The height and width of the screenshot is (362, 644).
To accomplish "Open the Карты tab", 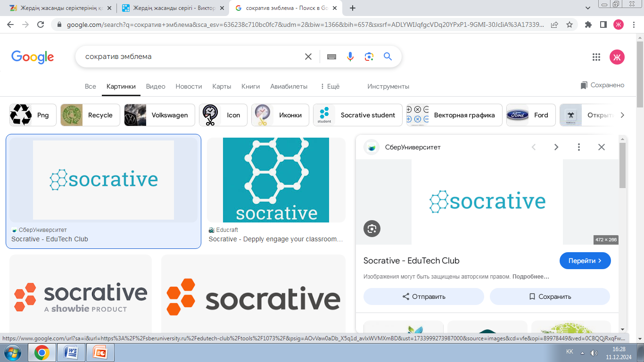I will click(x=222, y=86).
